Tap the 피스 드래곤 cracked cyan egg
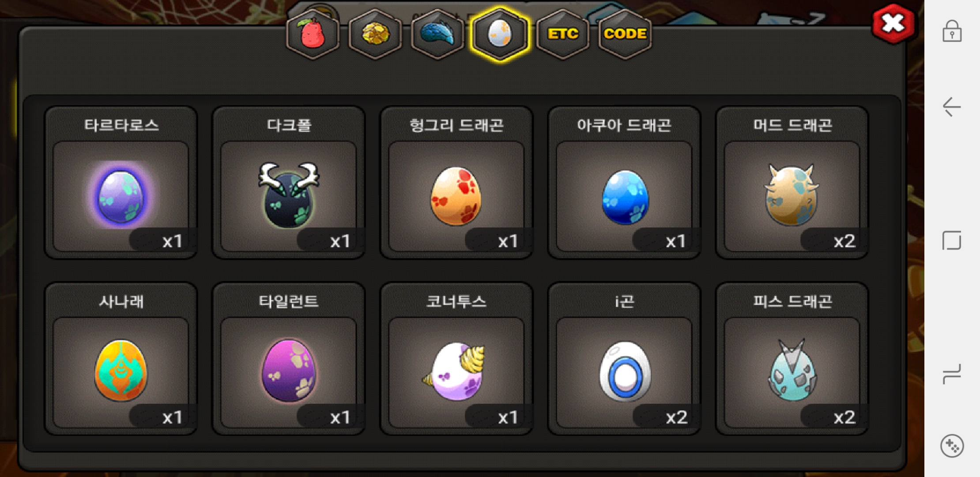The image size is (980, 477). [x=792, y=359]
